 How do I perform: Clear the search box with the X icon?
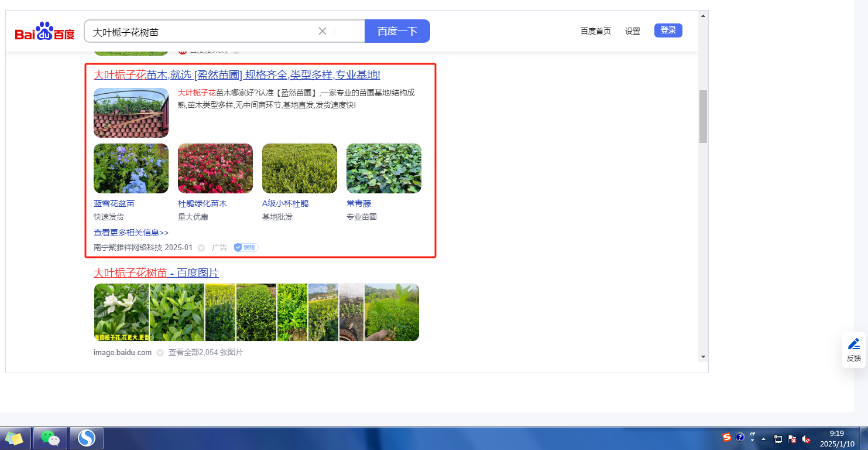pos(323,31)
